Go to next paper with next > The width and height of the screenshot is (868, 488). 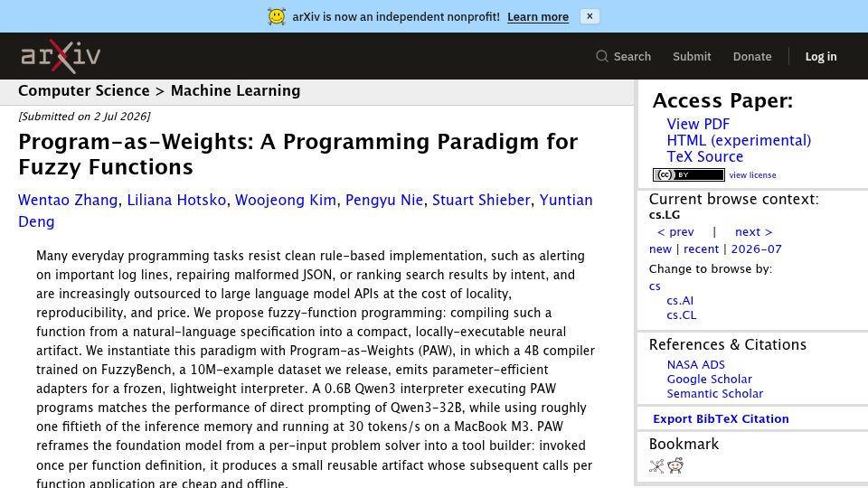(x=753, y=232)
